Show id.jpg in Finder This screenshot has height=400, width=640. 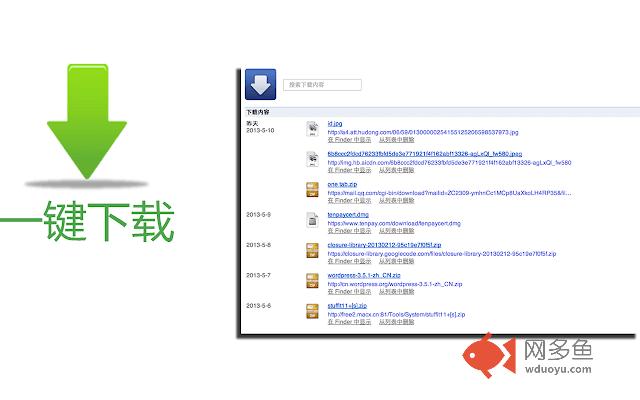[x=349, y=140]
